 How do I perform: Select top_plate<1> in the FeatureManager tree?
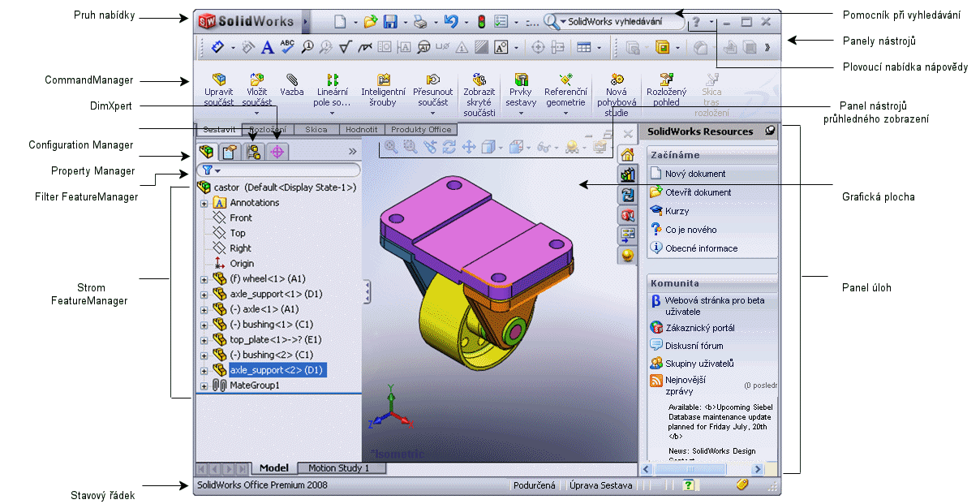[276, 340]
